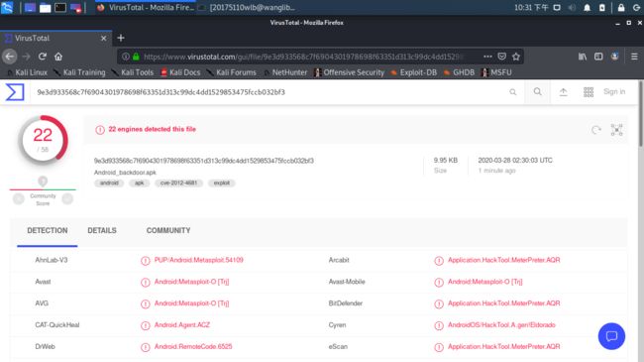Click the DrWeb Android.RemoteCode.6525 result
This screenshot has height=362, width=644.
click(193, 346)
